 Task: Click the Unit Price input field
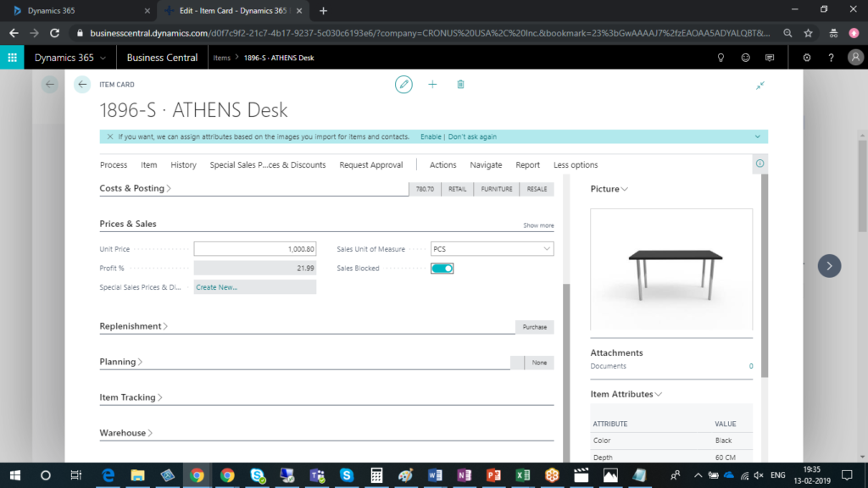pyautogui.click(x=254, y=249)
